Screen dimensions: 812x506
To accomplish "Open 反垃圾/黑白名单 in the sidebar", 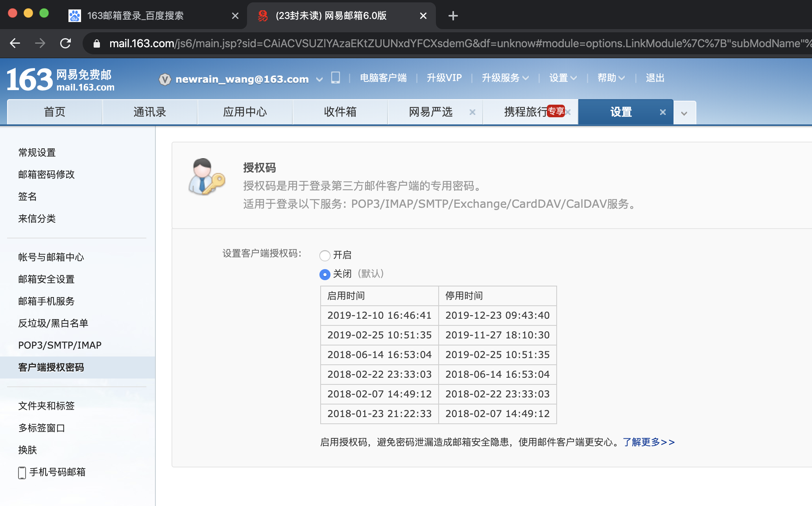I will [53, 323].
